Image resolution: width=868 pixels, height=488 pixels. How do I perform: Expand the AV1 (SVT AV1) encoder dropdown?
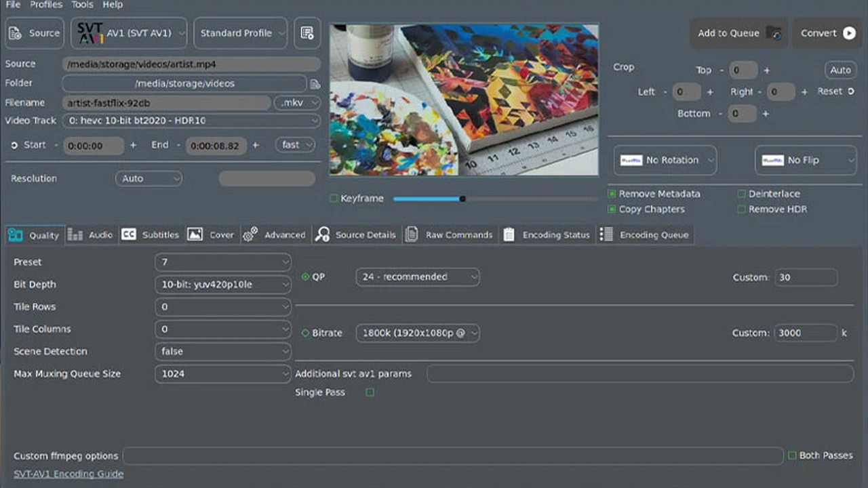click(129, 33)
